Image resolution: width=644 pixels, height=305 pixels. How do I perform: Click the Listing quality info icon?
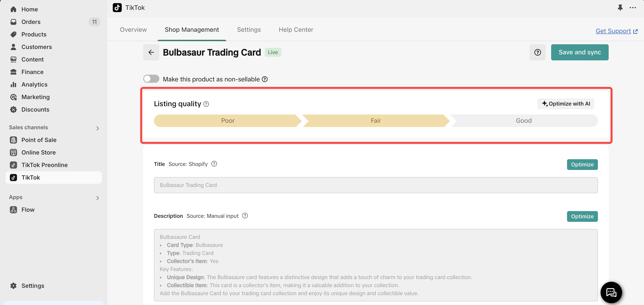point(206,104)
